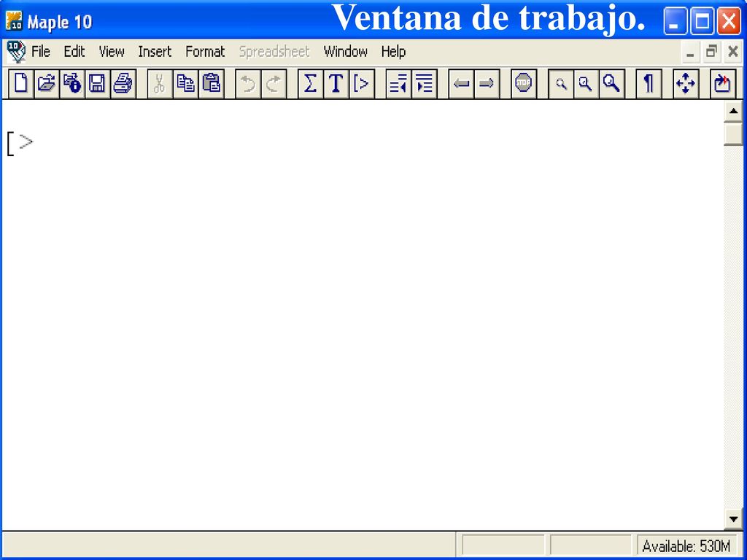Minimize the Maple 10 application window
The height and width of the screenshot is (560, 747).
(x=675, y=21)
